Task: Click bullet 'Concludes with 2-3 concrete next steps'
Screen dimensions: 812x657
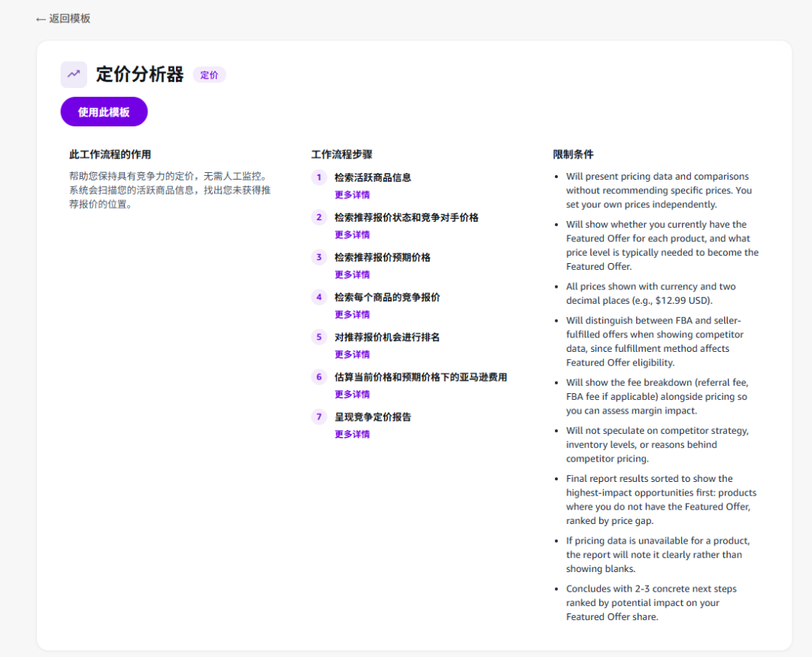Action: (651, 603)
